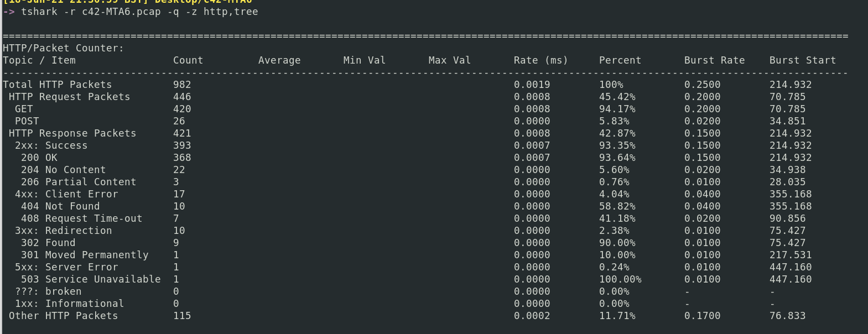868x334 pixels.
Task: Select the 'POST' row label
Action: pos(27,121)
